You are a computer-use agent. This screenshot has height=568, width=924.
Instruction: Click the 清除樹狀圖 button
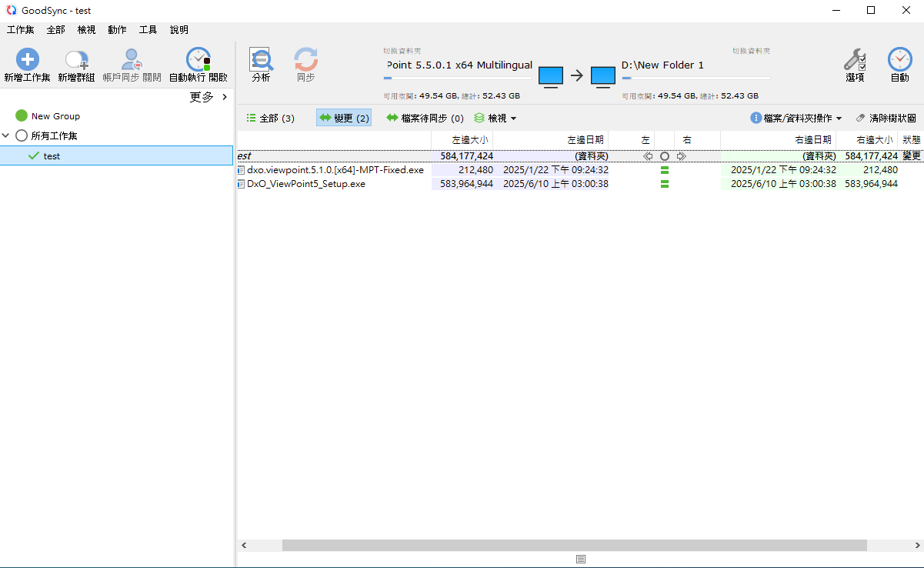(886, 119)
